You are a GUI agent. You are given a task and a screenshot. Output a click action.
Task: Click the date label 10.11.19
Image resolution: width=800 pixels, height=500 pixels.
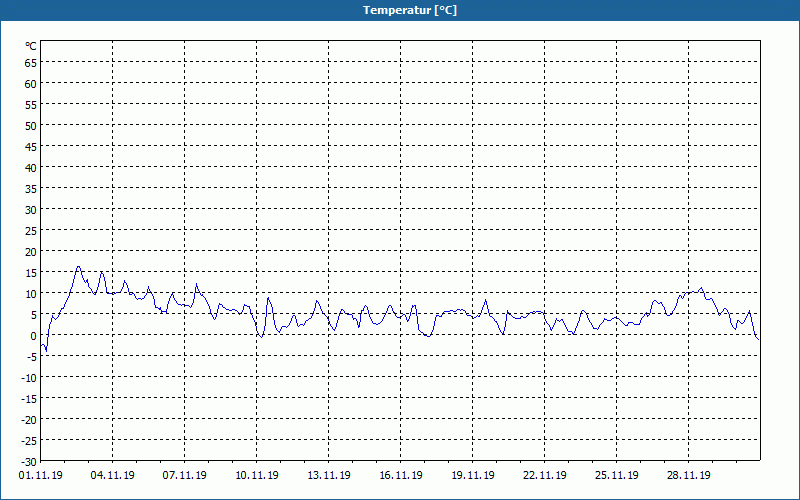pyautogui.click(x=257, y=476)
